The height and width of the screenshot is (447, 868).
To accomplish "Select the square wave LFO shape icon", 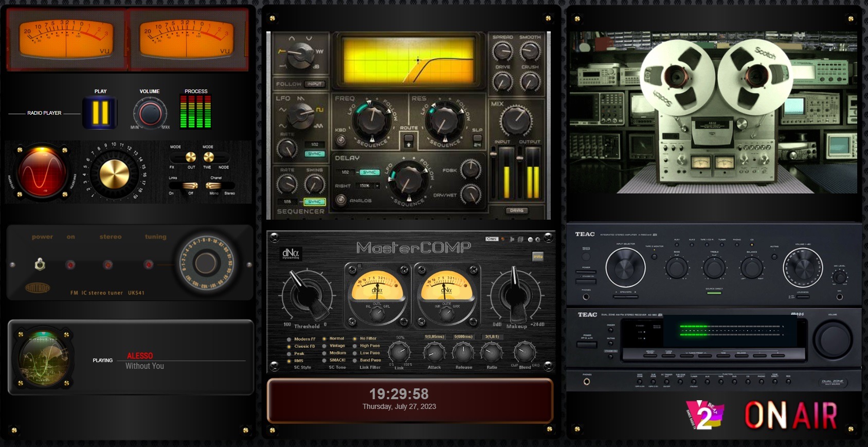I will coord(319,110).
